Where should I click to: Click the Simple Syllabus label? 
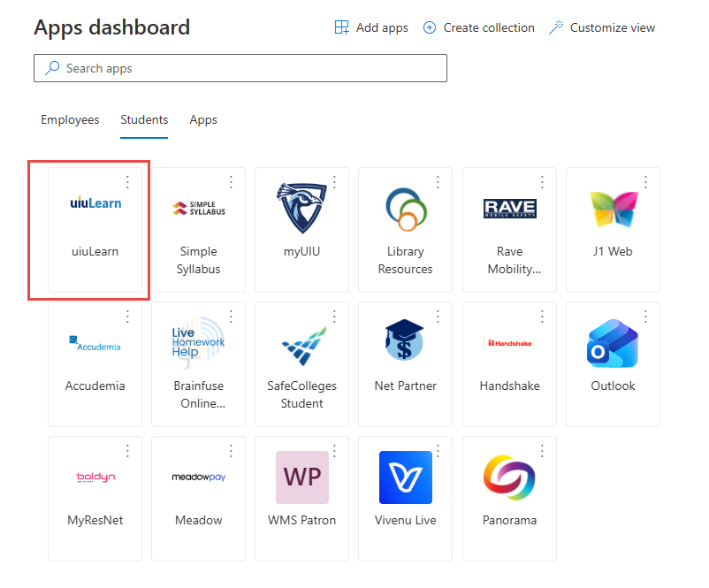[199, 260]
